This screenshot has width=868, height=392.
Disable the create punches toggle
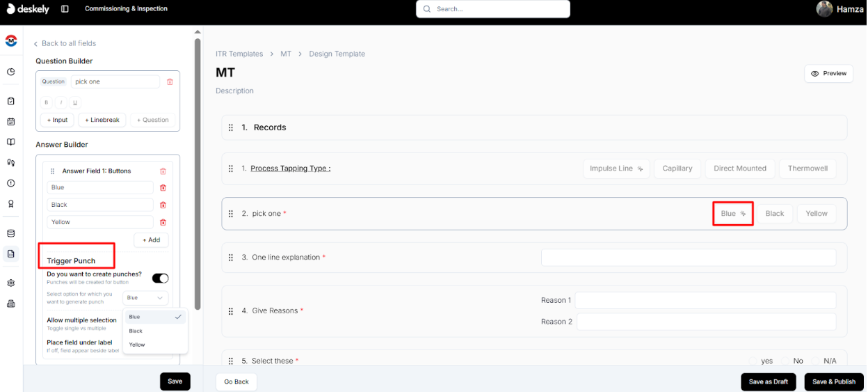click(x=160, y=279)
